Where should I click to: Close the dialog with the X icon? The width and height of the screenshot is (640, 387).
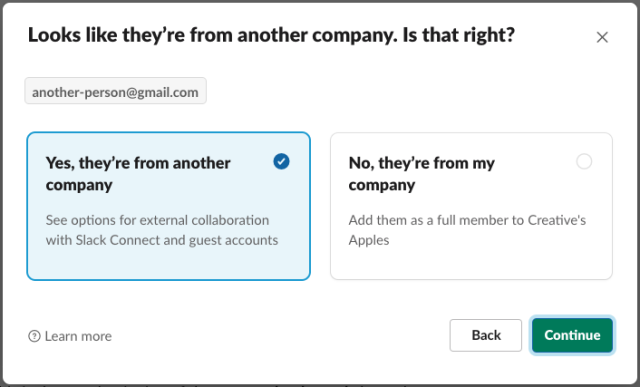click(602, 37)
